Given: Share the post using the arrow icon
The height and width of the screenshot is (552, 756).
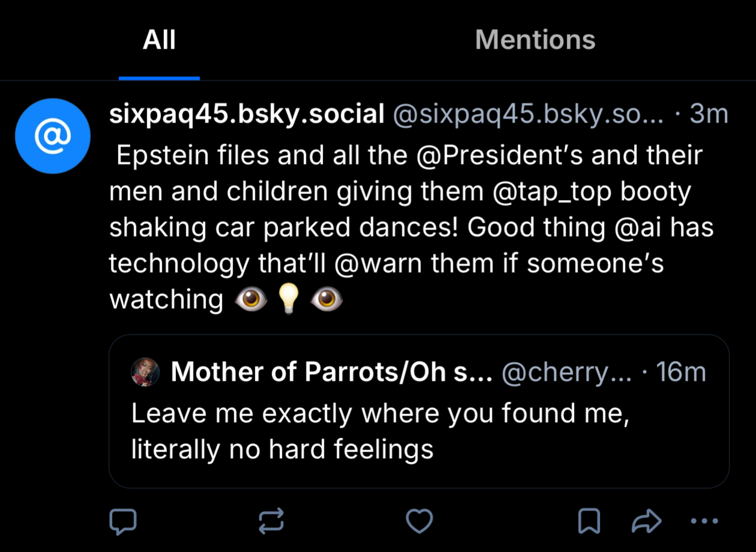Looking at the screenshot, I should 646,521.
